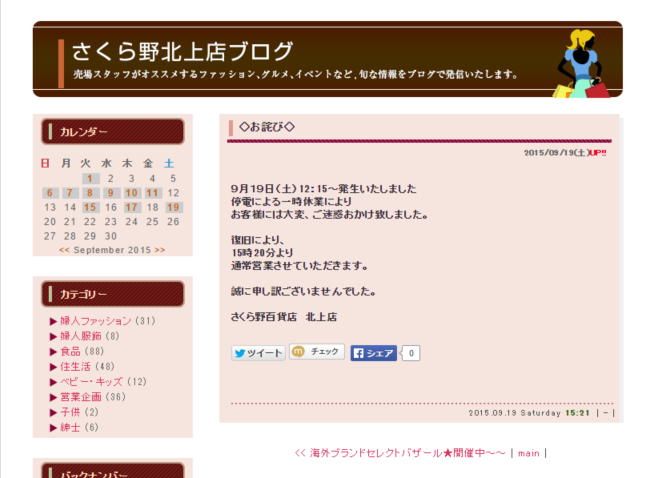The width and height of the screenshot is (657, 478).
Task: Click the arrow bullet beside 婦人ファッション
Action: coord(53,321)
